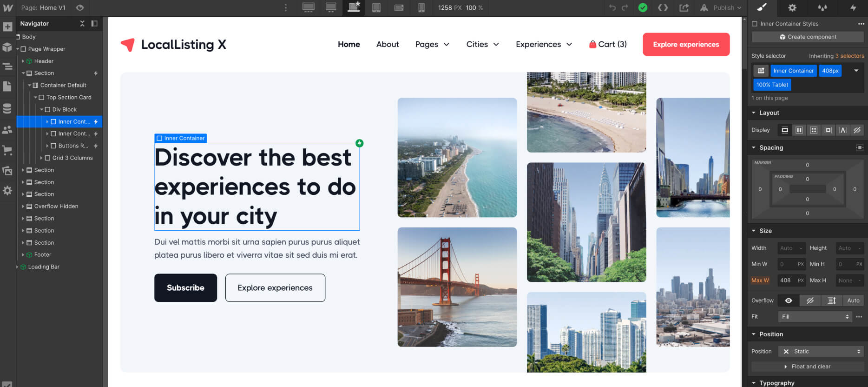The width and height of the screenshot is (868, 387).
Task: Open the Add Elements panel
Action: pyautogui.click(x=7, y=27)
